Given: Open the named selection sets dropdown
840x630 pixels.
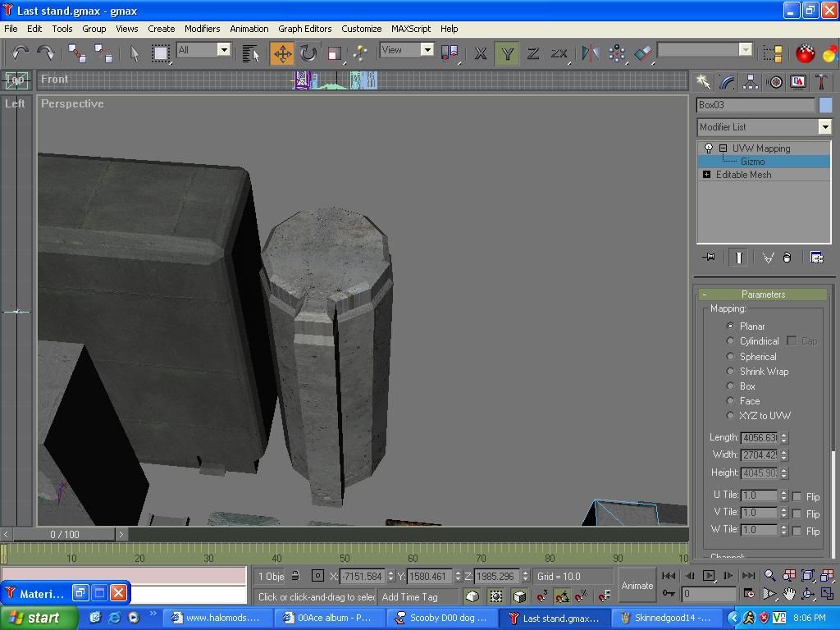Looking at the screenshot, I should (746, 50).
